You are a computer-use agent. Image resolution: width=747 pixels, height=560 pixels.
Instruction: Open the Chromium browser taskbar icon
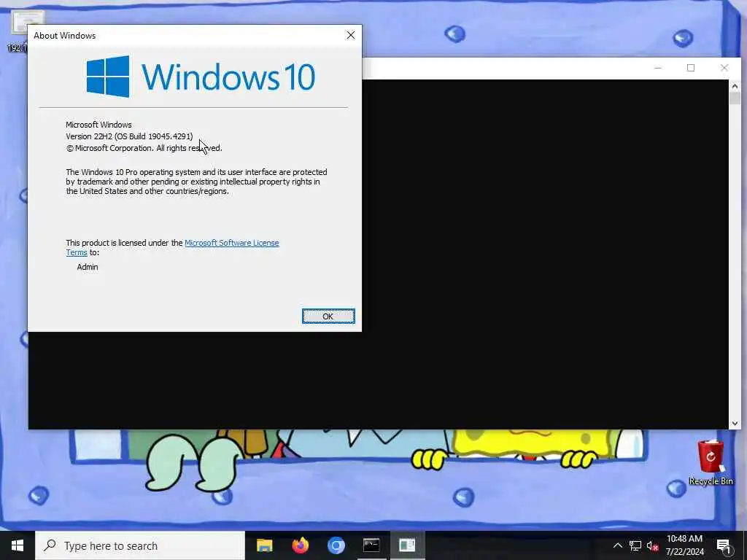pos(336,545)
